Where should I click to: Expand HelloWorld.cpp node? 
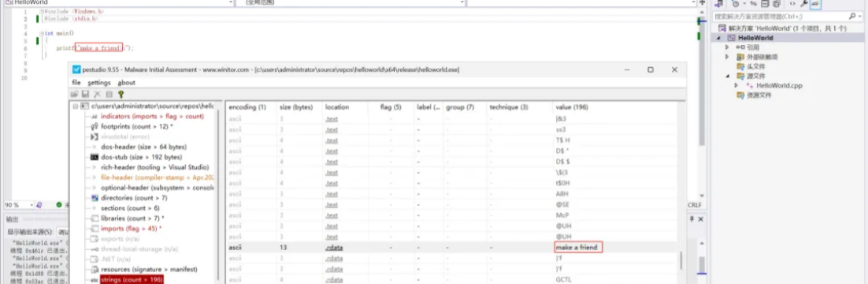(x=736, y=85)
